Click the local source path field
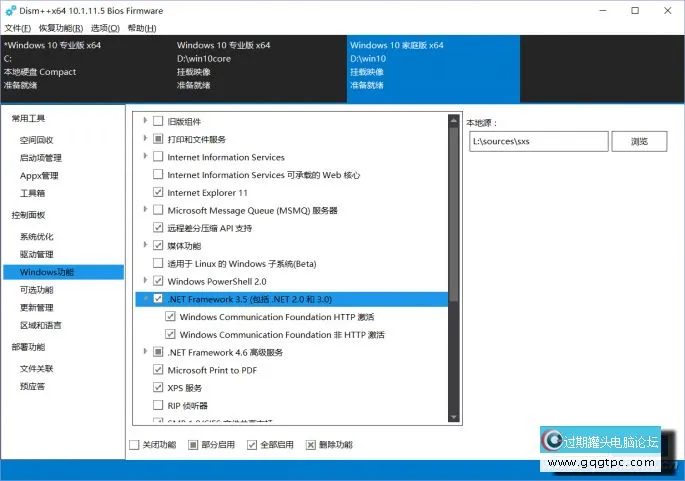Image resolution: width=685 pixels, height=481 pixels. [x=537, y=141]
